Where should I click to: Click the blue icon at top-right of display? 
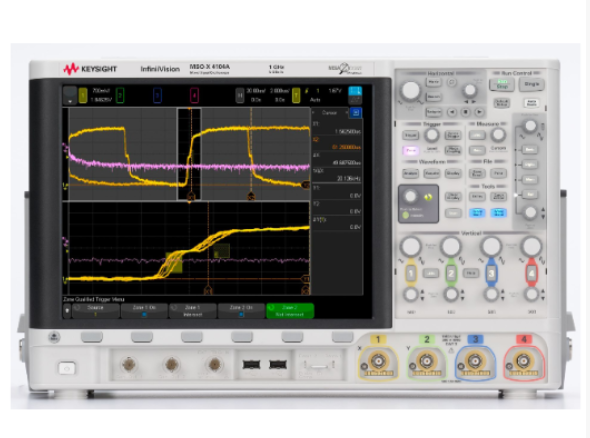click(x=355, y=91)
